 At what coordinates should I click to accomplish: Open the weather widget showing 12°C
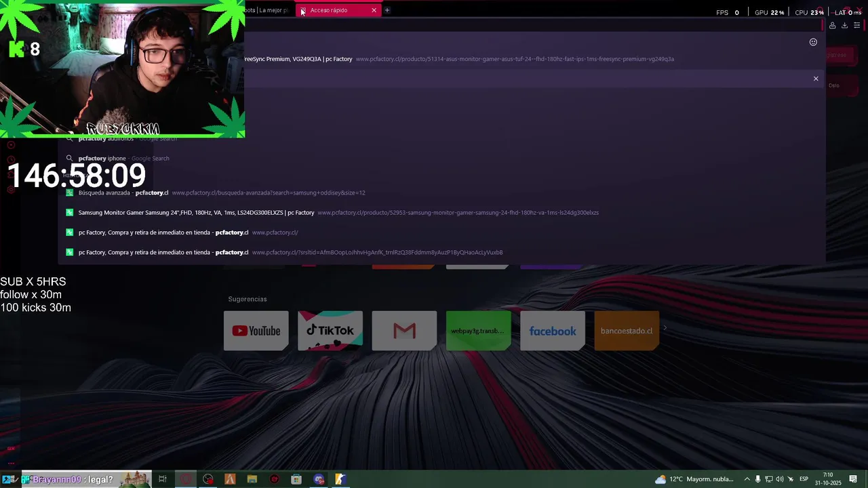[x=694, y=479]
